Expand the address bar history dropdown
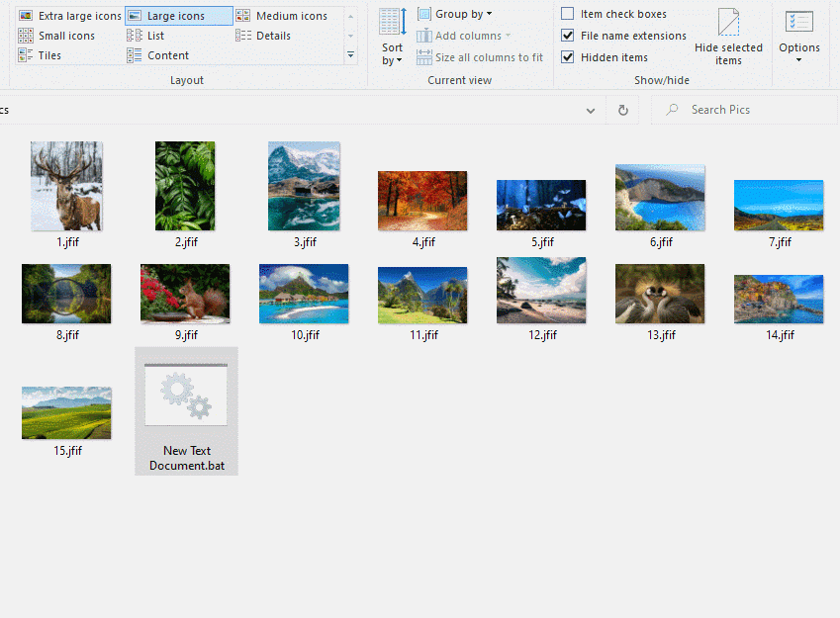Viewport: 840px width, 618px height. point(591,110)
